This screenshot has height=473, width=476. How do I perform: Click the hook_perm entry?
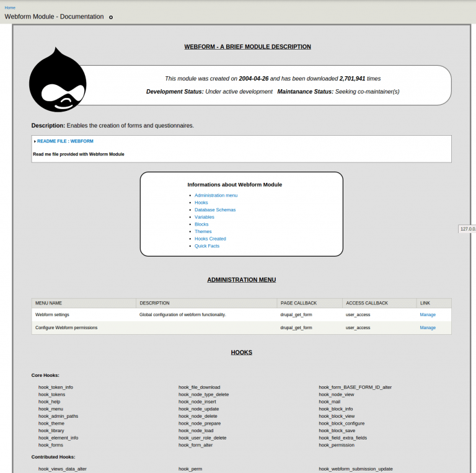click(x=190, y=469)
